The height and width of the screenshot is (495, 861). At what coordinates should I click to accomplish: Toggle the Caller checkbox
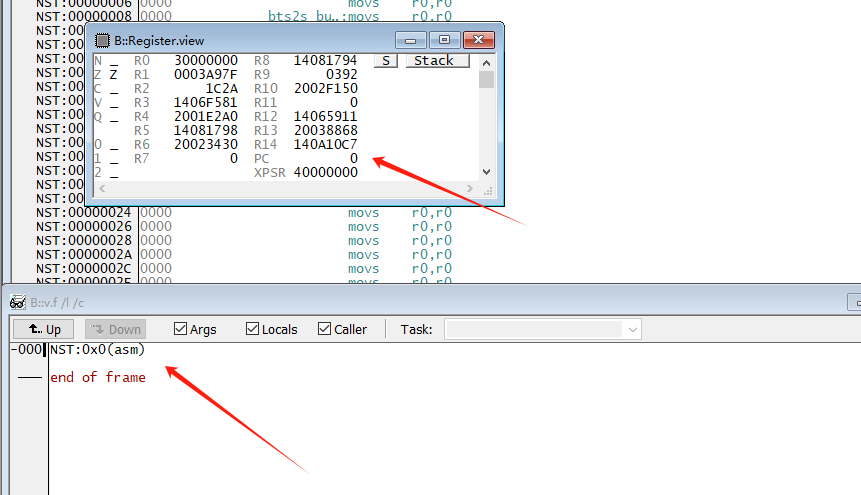click(325, 329)
